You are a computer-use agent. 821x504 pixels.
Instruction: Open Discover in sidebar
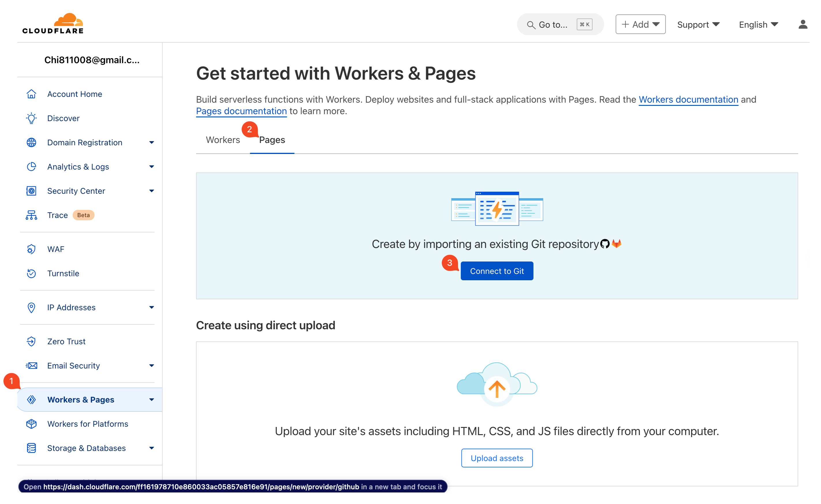63,118
